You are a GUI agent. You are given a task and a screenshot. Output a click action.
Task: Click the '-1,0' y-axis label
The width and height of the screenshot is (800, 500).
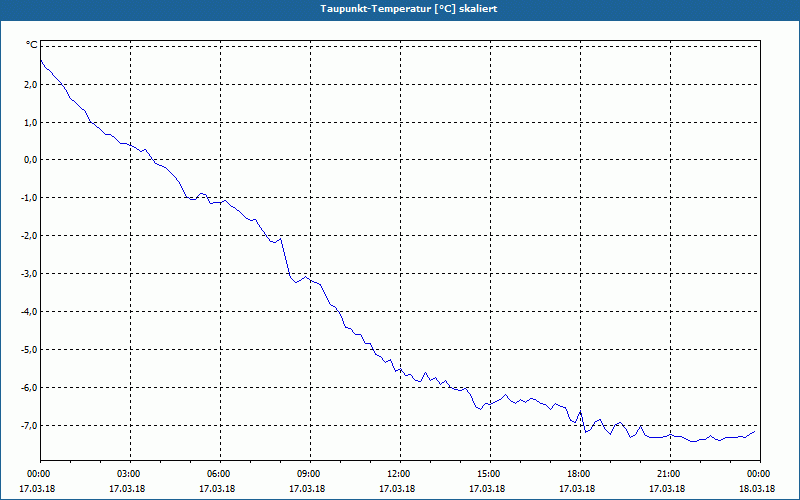coord(30,198)
